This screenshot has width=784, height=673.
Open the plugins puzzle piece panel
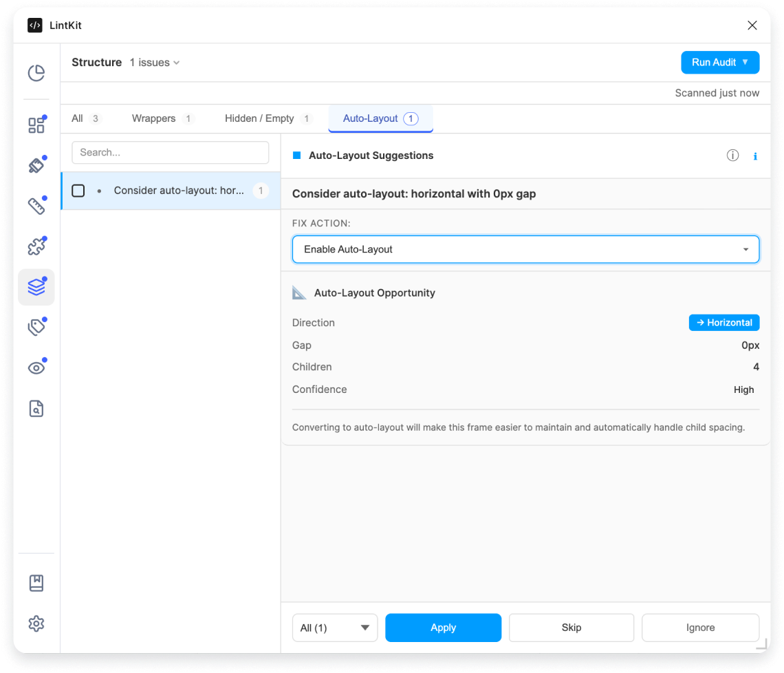36,246
